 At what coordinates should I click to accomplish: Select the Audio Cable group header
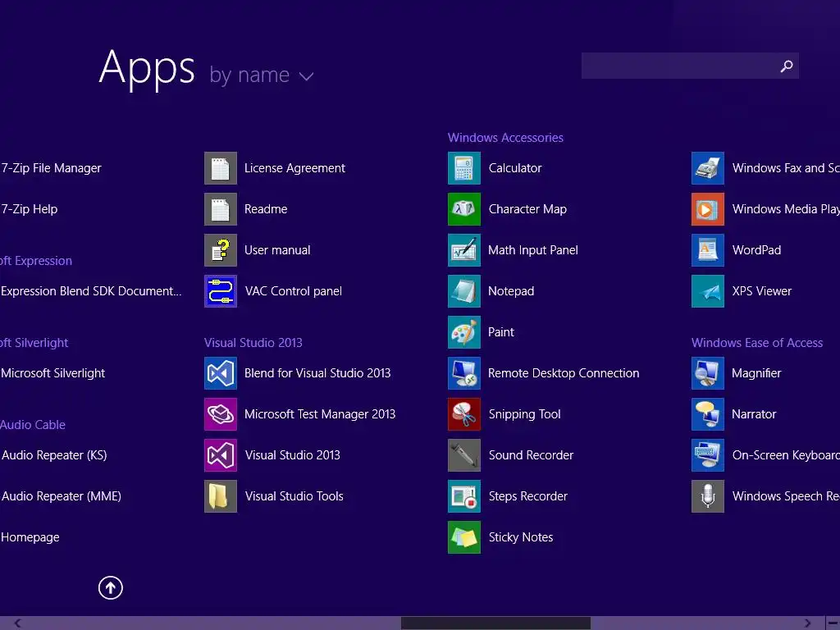33,425
